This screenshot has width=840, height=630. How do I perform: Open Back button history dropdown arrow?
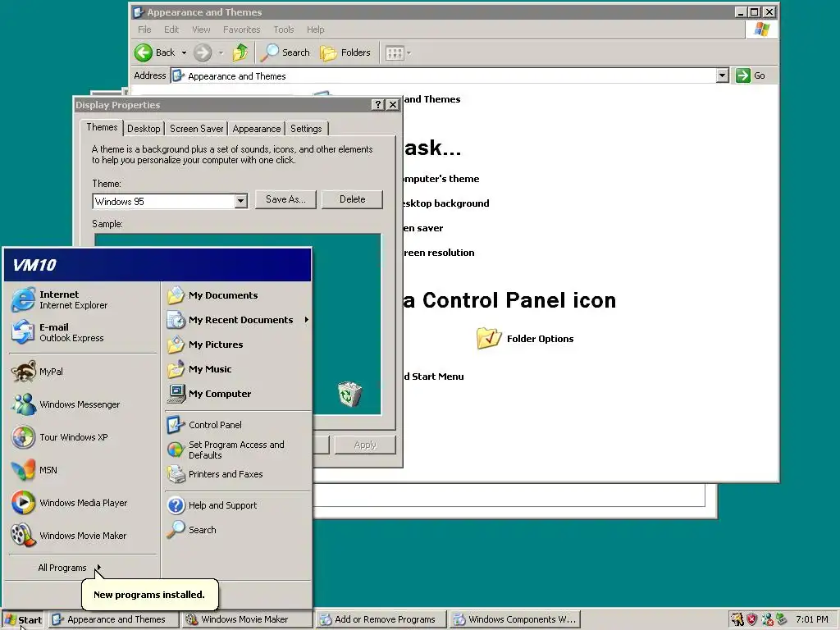(184, 52)
